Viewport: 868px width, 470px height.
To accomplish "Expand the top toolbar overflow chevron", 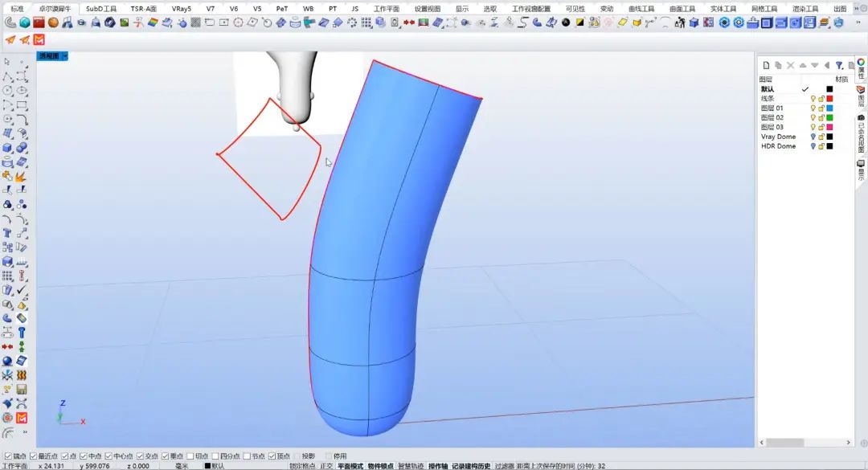I will 858,22.
